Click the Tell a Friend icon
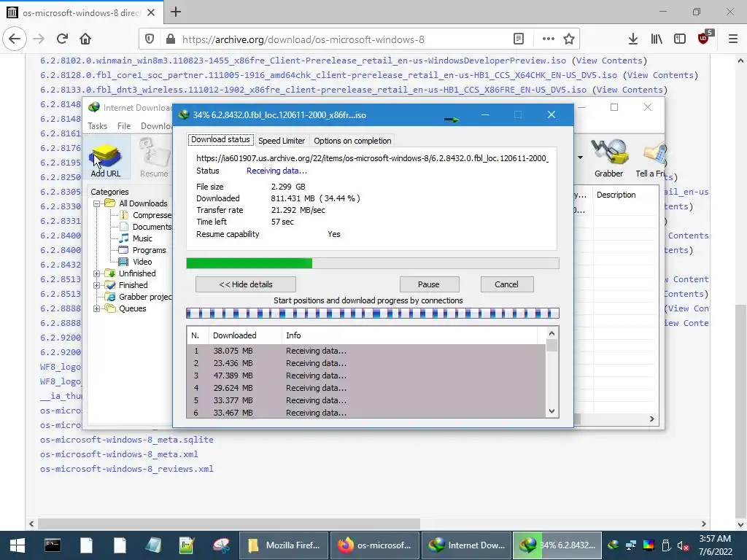The width and height of the screenshot is (747, 560). [x=650, y=160]
